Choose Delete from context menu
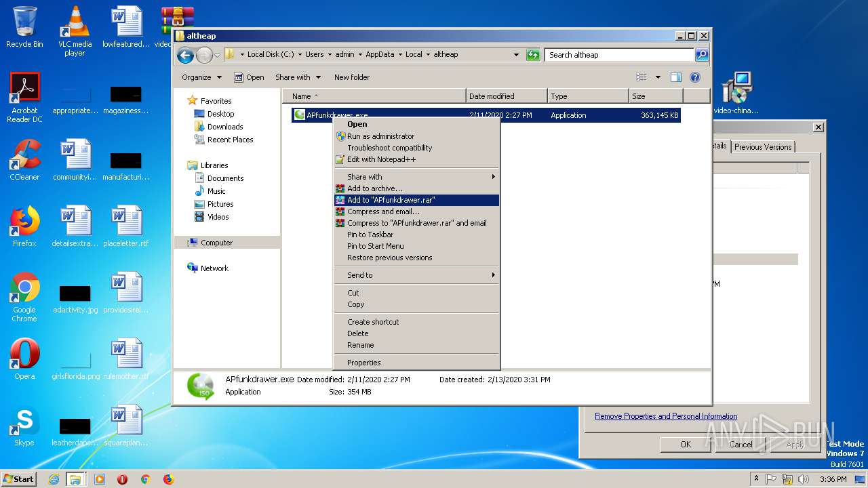 pyautogui.click(x=416, y=333)
